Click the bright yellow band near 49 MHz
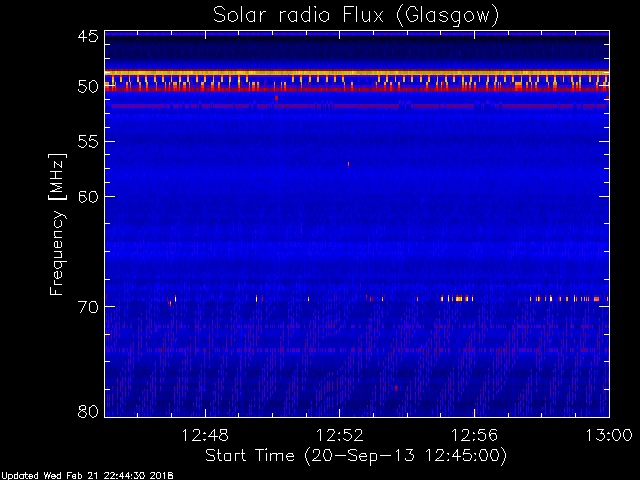640x480 pixels. click(357, 73)
